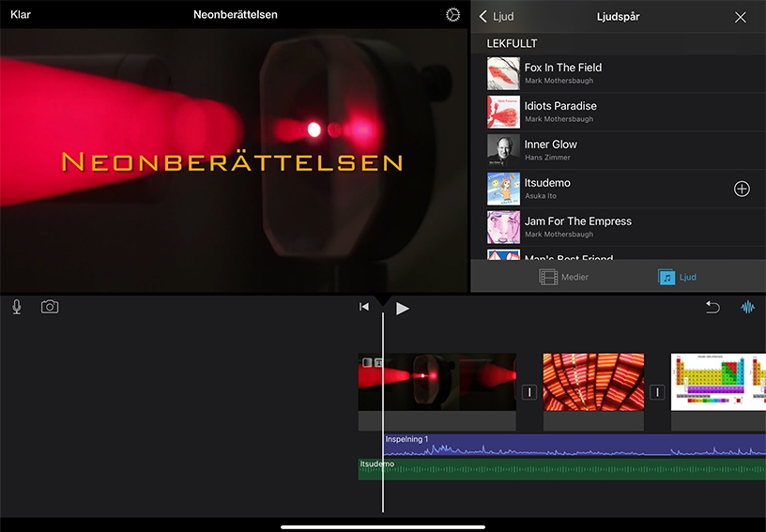The width and height of the screenshot is (766, 532).
Task: Tap the title icon on first clip
Action: point(378,362)
